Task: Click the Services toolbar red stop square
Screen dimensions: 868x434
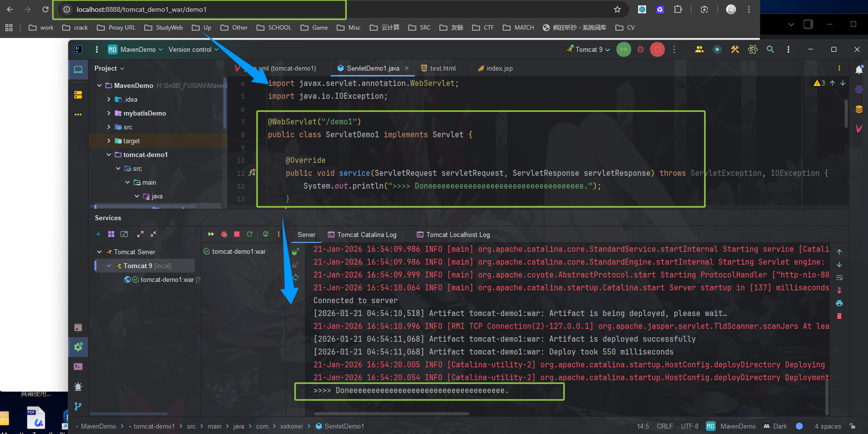Action: pos(237,234)
